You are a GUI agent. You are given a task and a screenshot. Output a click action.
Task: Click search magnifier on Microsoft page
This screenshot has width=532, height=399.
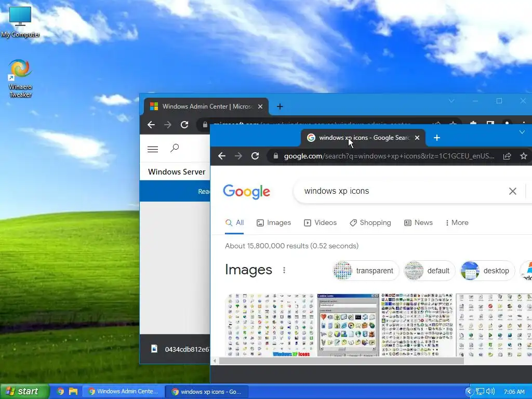(175, 148)
